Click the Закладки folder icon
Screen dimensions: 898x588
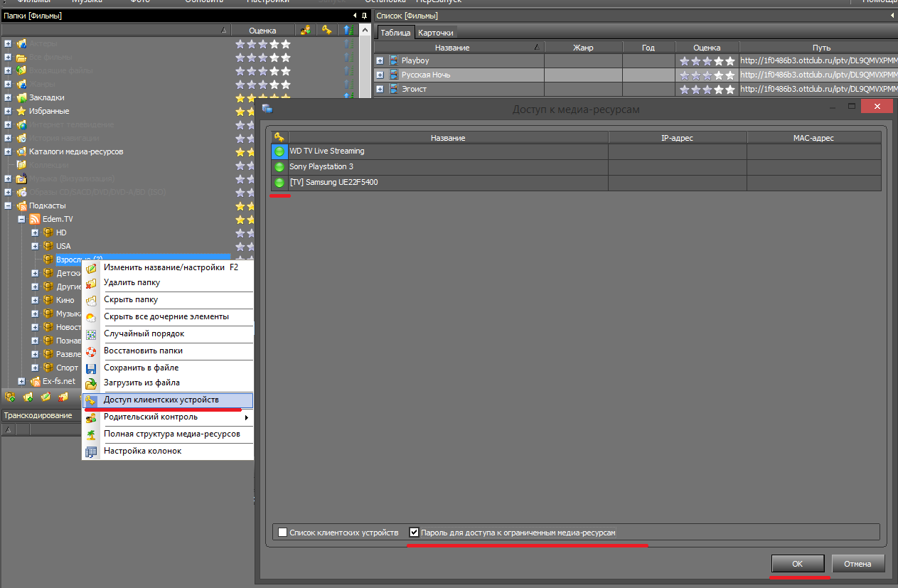pos(21,97)
